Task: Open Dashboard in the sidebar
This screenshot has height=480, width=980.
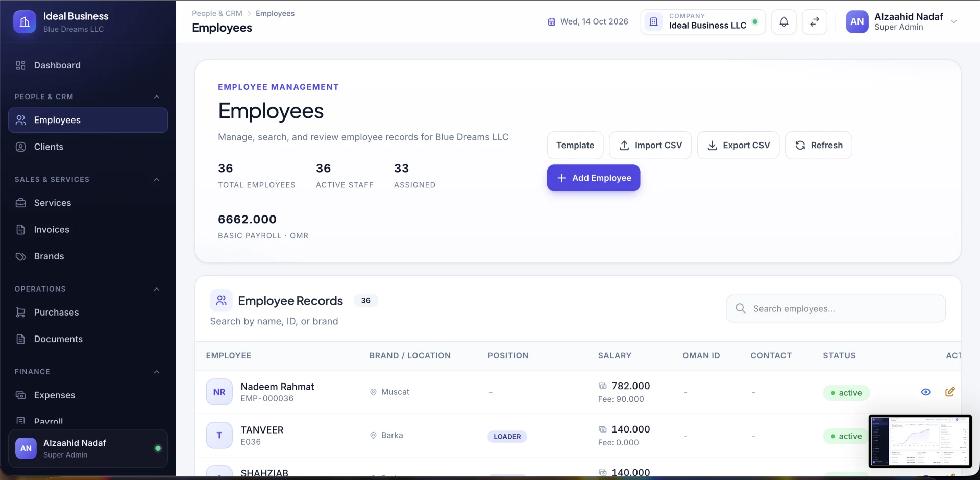Action: pos(88,65)
